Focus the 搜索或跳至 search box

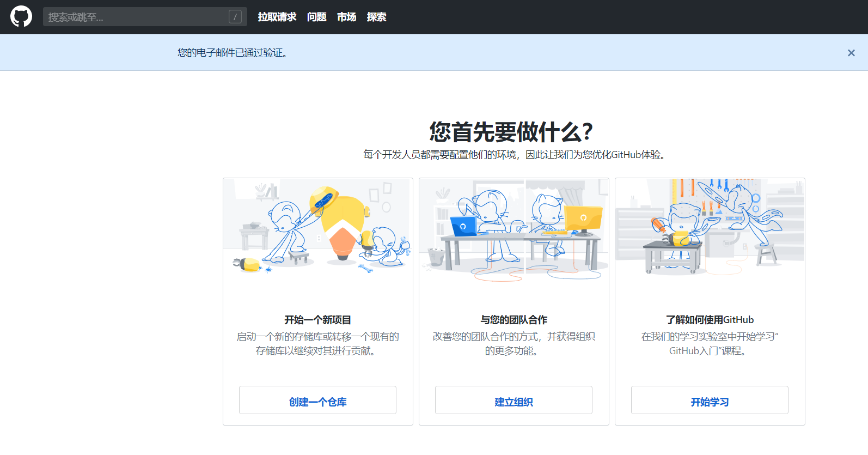(145, 17)
